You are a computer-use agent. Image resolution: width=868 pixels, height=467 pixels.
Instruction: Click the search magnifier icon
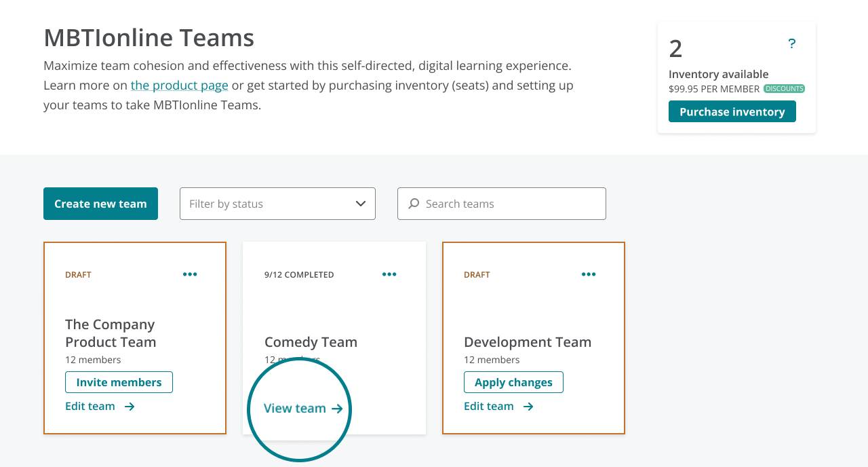tap(413, 204)
